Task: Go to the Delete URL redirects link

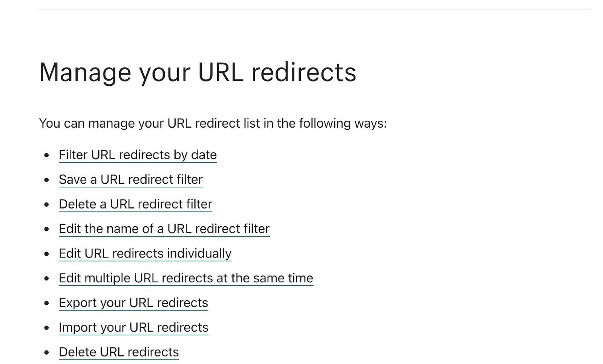Action: (x=119, y=352)
